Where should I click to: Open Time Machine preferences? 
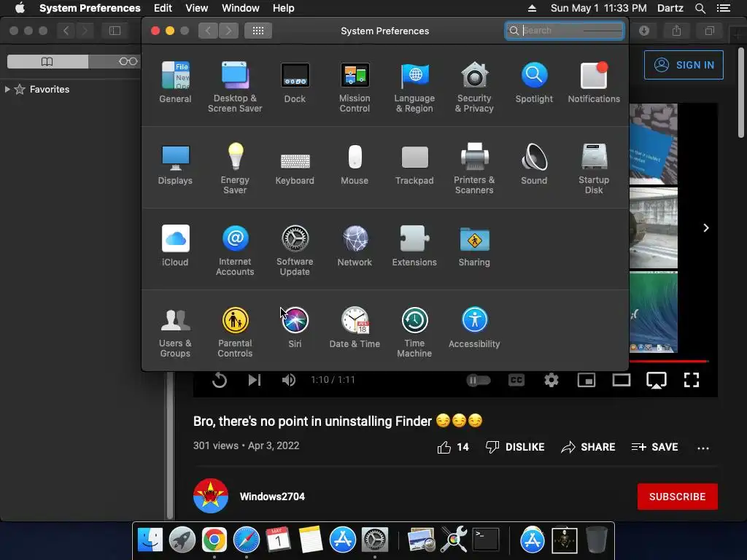[414, 332]
